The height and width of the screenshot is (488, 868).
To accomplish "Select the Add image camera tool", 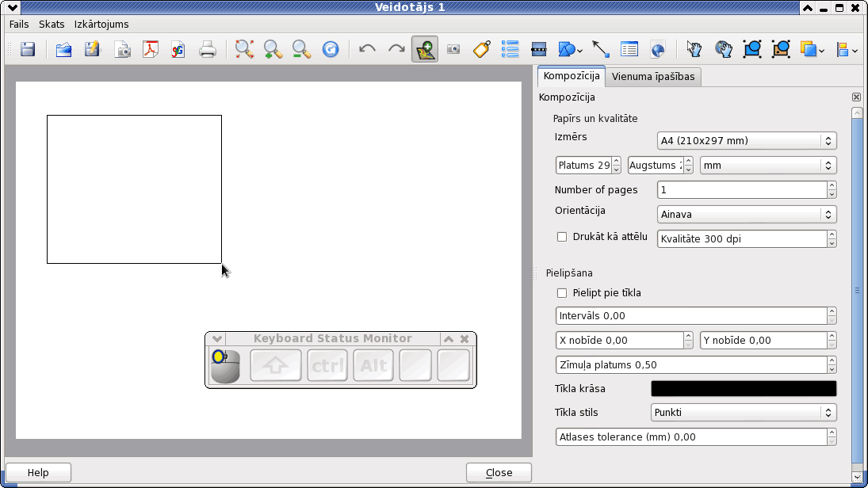I will (x=453, y=49).
